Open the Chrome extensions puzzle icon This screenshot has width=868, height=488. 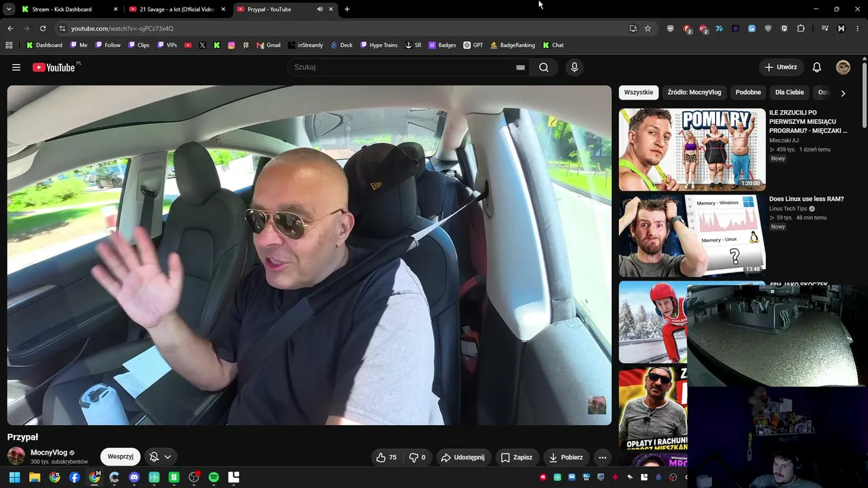801,28
